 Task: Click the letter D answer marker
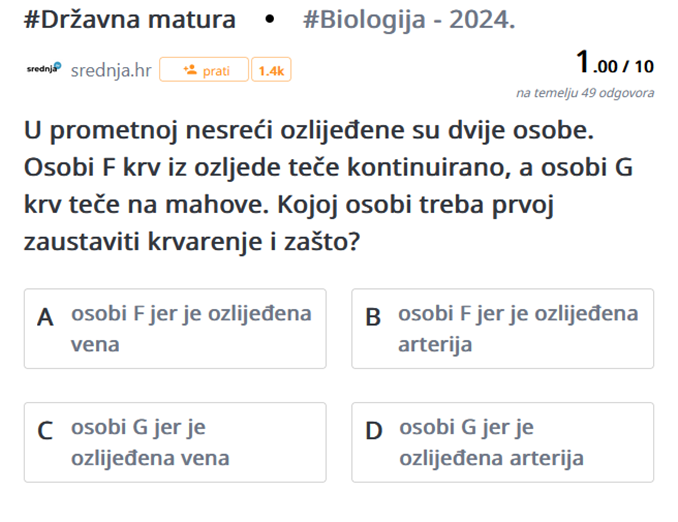[374, 431]
